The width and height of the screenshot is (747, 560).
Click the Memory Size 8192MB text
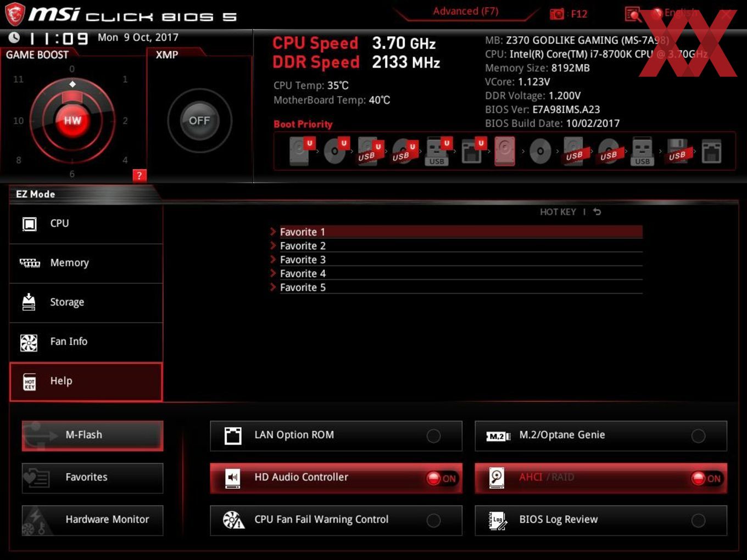(x=537, y=68)
